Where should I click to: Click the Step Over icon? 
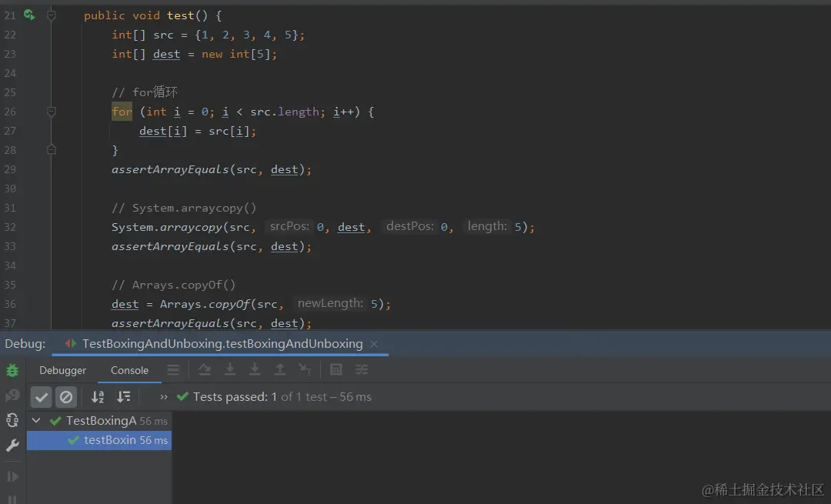pos(204,370)
